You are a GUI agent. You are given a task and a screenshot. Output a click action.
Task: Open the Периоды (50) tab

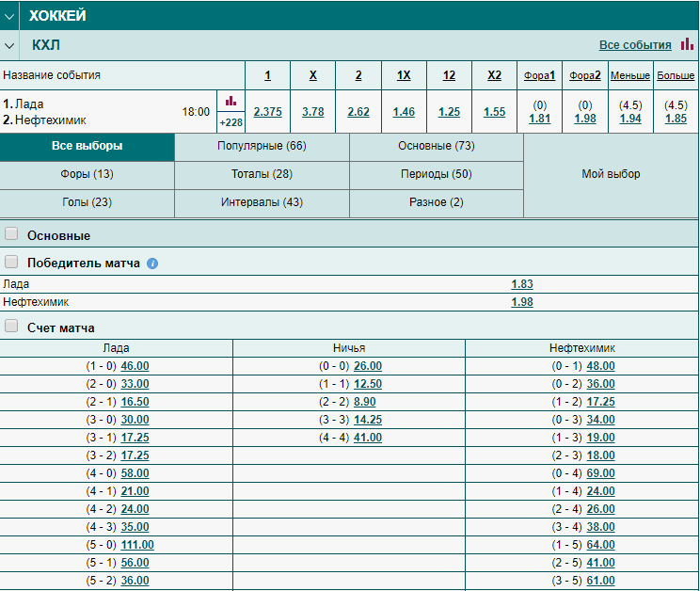(437, 174)
